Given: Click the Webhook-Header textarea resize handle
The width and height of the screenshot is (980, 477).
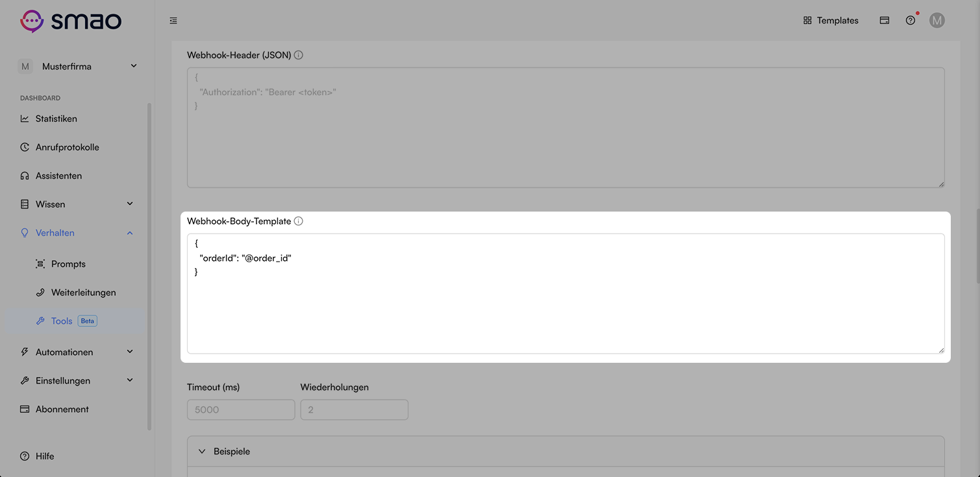Looking at the screenshot, I should point(941,184).
